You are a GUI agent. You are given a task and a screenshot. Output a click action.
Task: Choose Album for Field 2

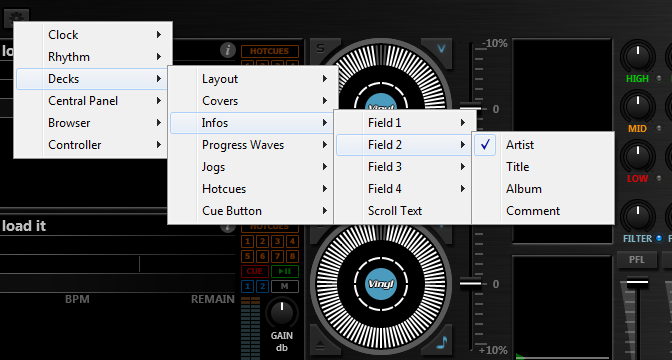pyautogui.click(x=543, y=189)
